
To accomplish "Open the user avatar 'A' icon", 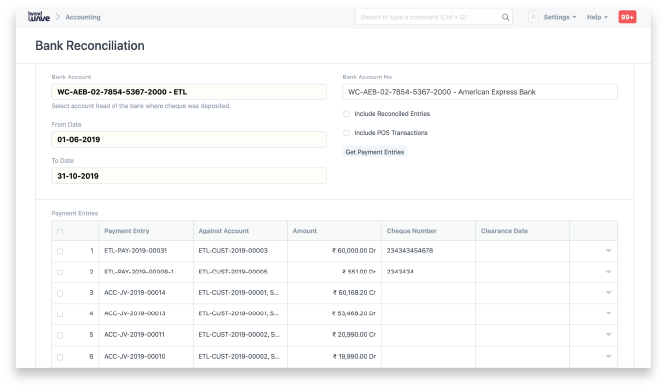I will click(533, 17).
